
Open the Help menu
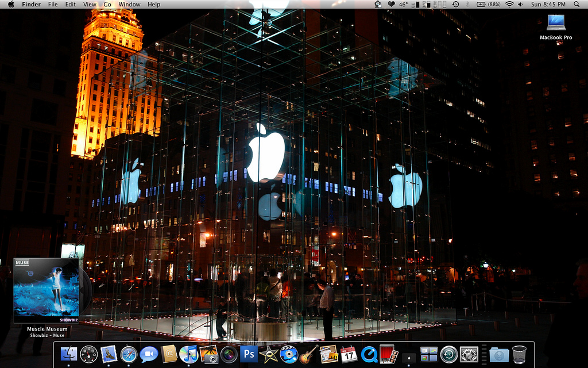pyautogui.click(x=154, y=4)
